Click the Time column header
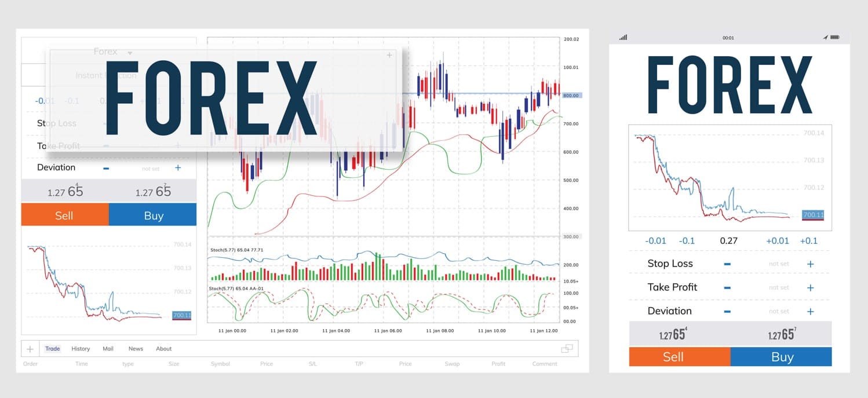Viewport: 868px width, 398px height. click(x=82, y=364)
